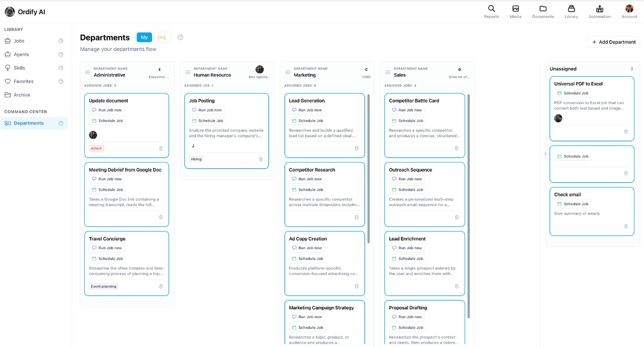The image size is (644, 347).
Task: Delete Travel Concierge job using its trash icon
Action: (160, 287)
